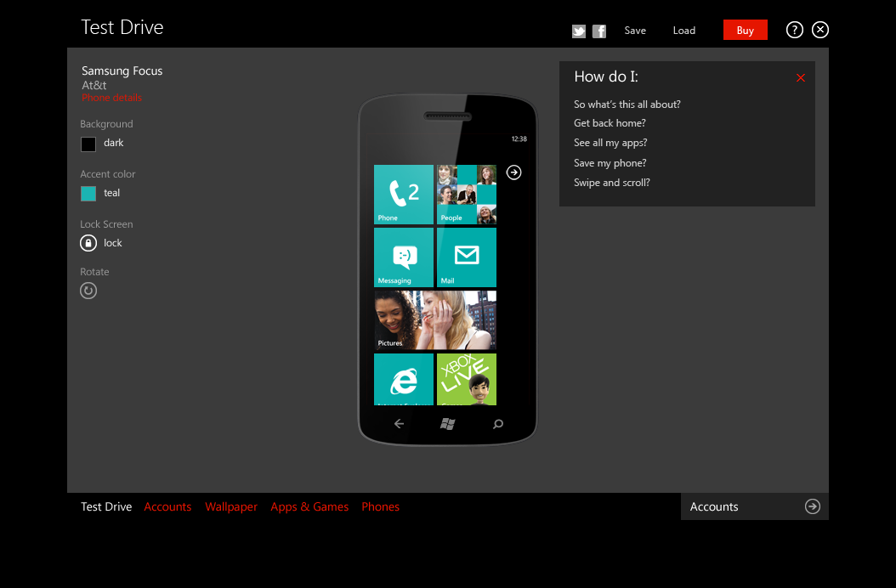
Task: Tap the Mail tile
Action: (467, 257)
